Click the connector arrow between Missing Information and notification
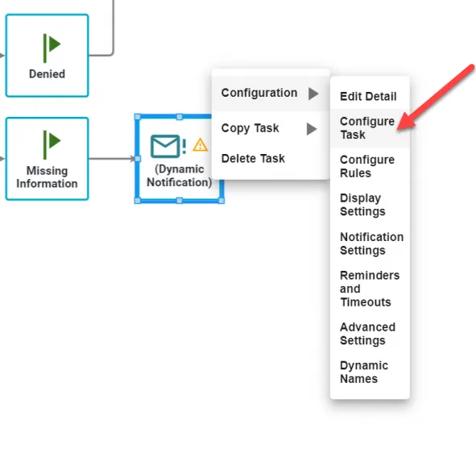476x462 pixels. pos(112,158)
